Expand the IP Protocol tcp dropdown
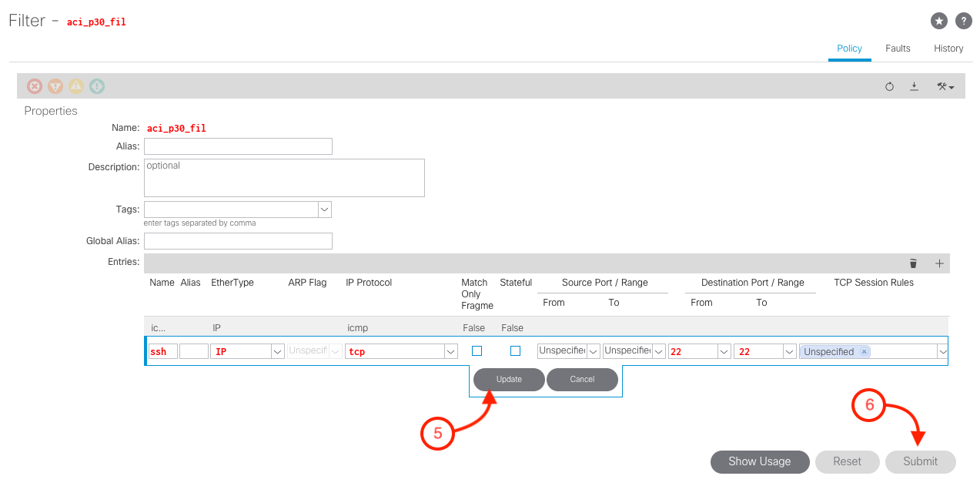 [450, 351]
